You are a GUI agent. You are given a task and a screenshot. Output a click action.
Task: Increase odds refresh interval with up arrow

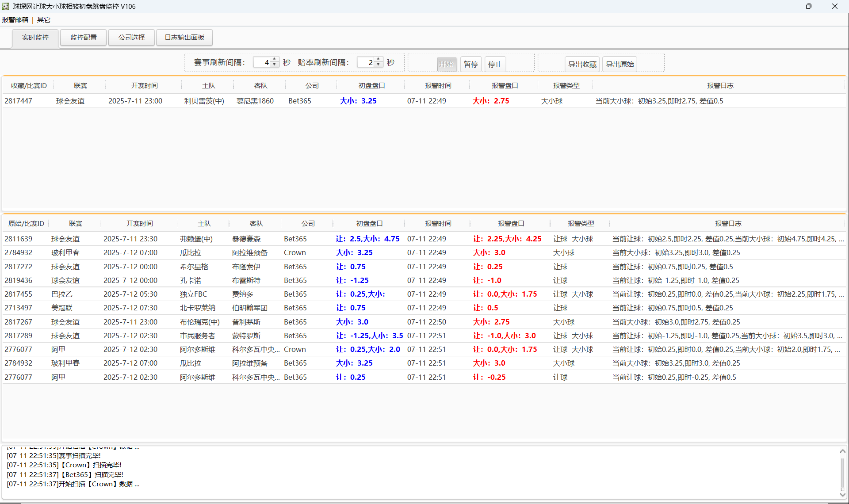tap(379, 59)
